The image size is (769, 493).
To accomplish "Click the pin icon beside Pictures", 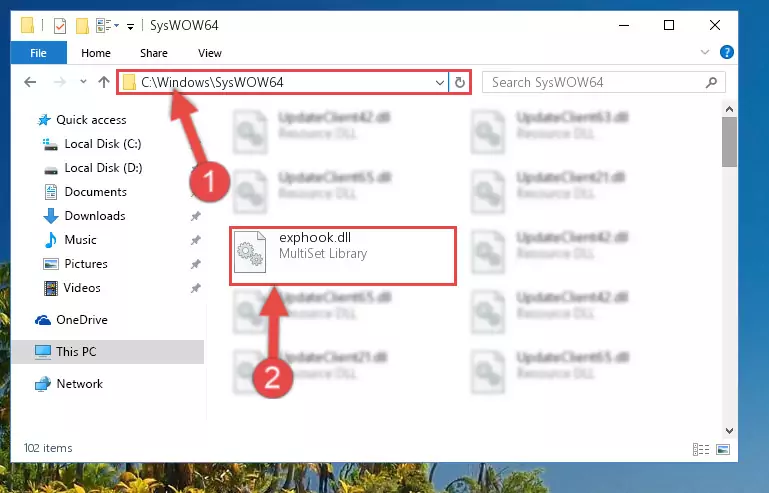I will 196,264.
